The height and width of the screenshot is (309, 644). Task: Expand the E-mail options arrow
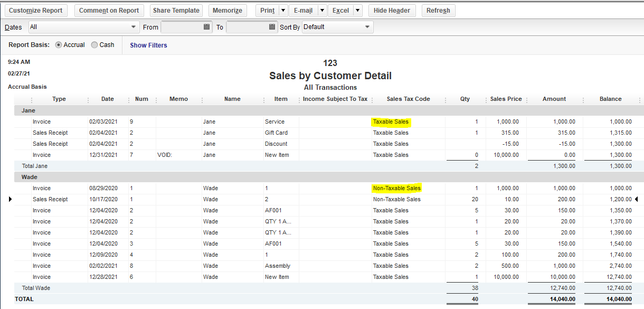322,10
